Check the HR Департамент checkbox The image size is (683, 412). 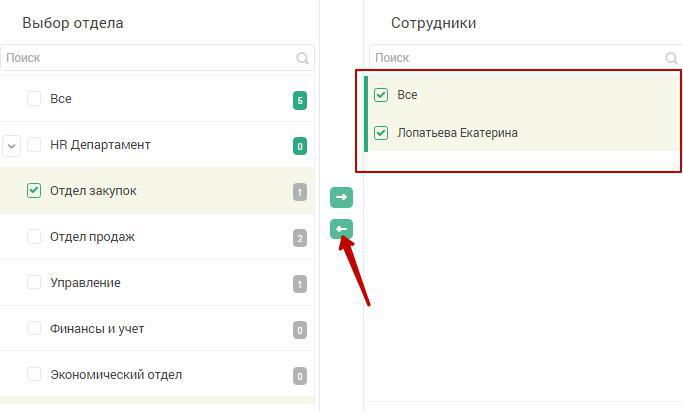34,145
